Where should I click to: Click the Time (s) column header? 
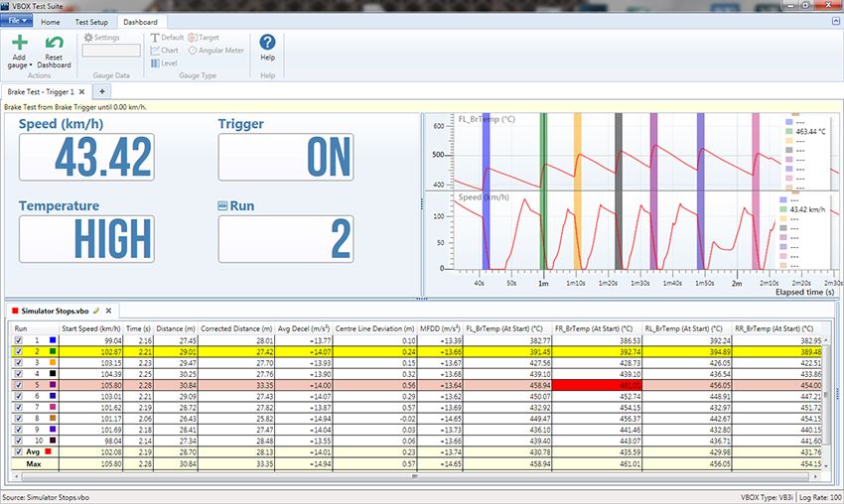click(138, 328)
